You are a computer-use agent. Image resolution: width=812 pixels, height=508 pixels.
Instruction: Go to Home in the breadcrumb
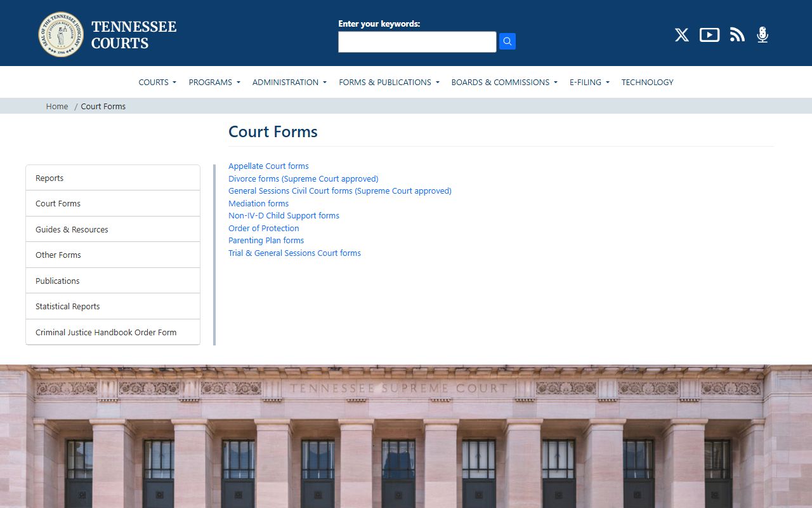57,106
